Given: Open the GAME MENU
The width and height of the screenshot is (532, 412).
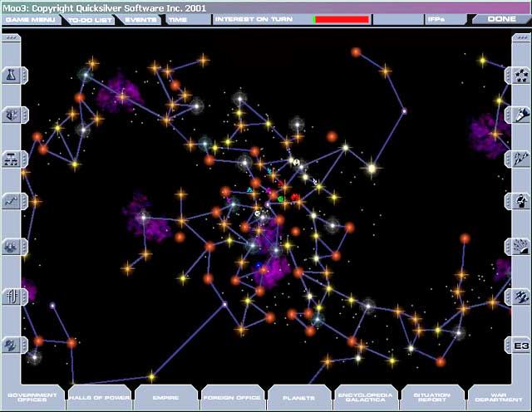Looking at the screenshot, I should (x=31, y=20).
